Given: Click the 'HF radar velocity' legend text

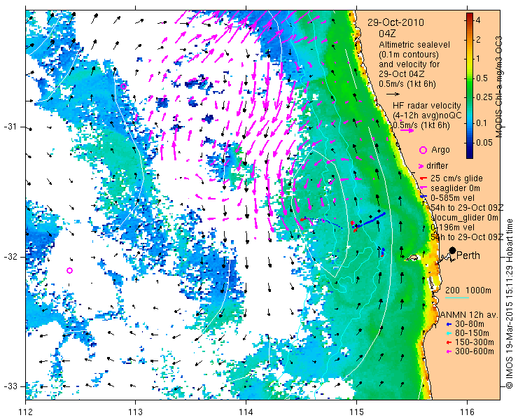Looking at the screenshot, I should pyautogui.click(x=427, y=106).
